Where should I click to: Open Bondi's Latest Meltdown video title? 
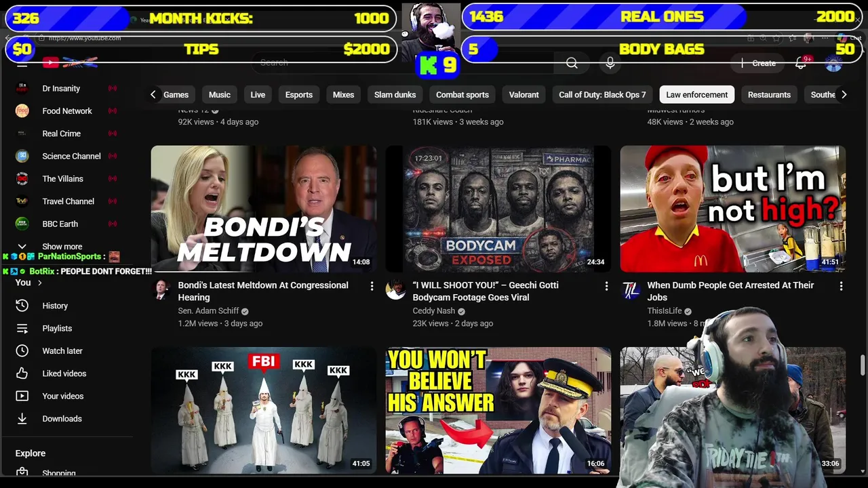click(263, 291)
